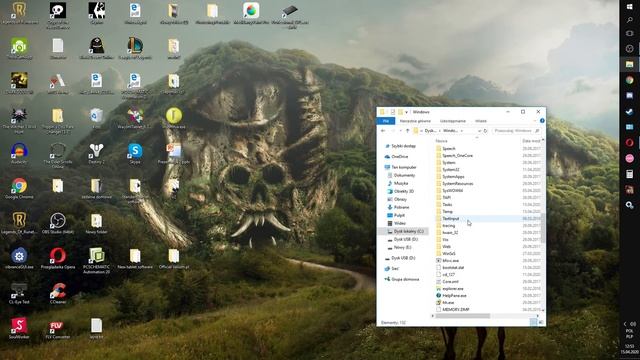The image size is (640, 360).
Task: Launch CL-Eye Test shortcut
Action: (19, 293)
